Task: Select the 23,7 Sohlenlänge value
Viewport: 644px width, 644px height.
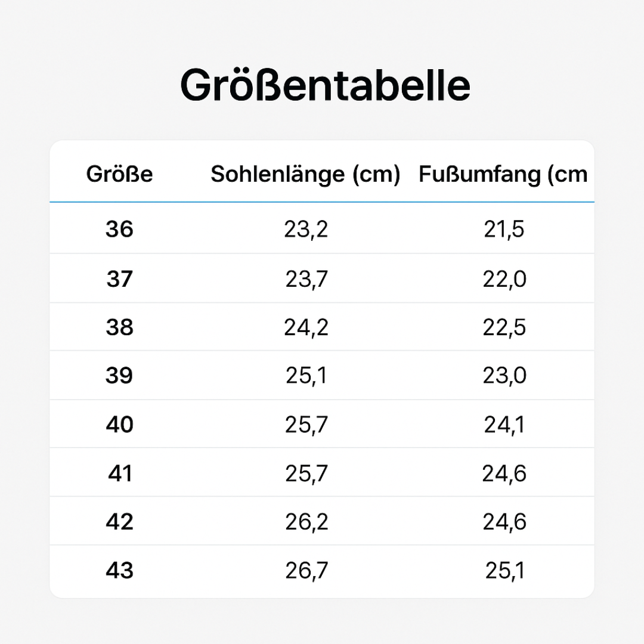Action: [x=306, y=278]
